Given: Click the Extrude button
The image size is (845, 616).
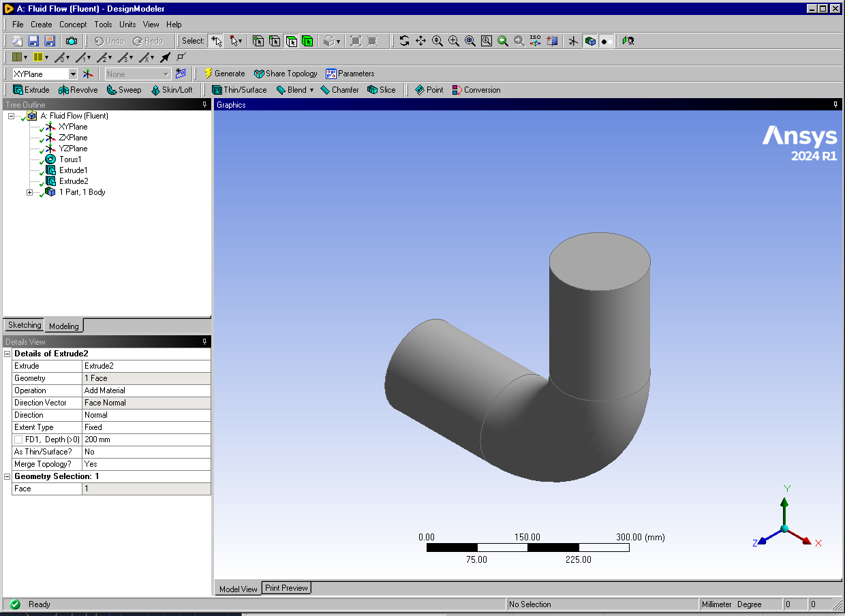Looking at the screenshot, I should 31,90.
